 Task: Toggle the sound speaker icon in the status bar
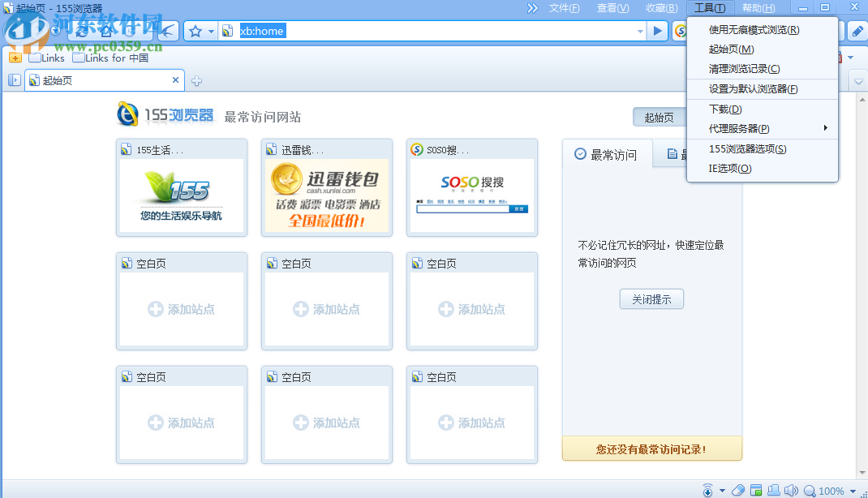click(792, 490)
